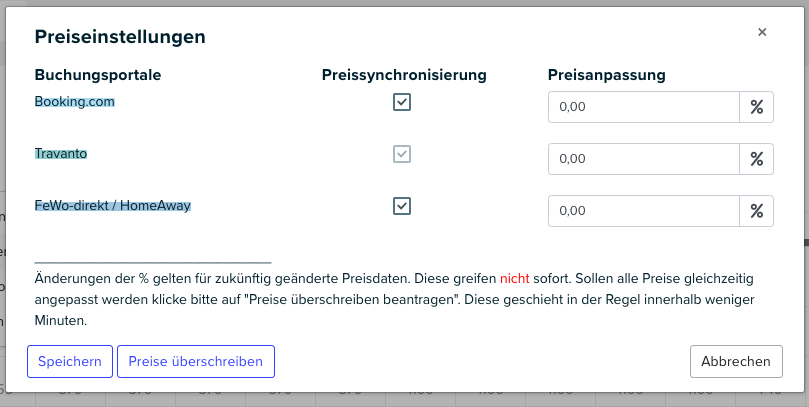
Task: Click the Preisanpassung column heading
Action: click(607, 75)
